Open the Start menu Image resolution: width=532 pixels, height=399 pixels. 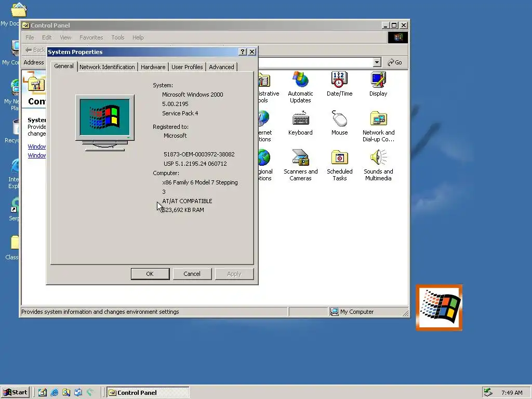(x=16, y=392)
